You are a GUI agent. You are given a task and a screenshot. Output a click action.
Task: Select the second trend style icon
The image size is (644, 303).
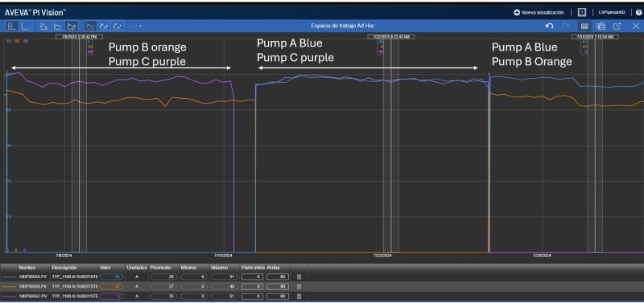pyautogui.click(x=58, y=27)
